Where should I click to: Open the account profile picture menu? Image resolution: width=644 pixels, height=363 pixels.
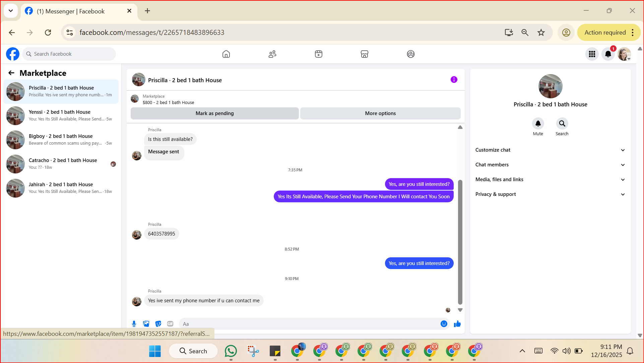click(624, 54)
